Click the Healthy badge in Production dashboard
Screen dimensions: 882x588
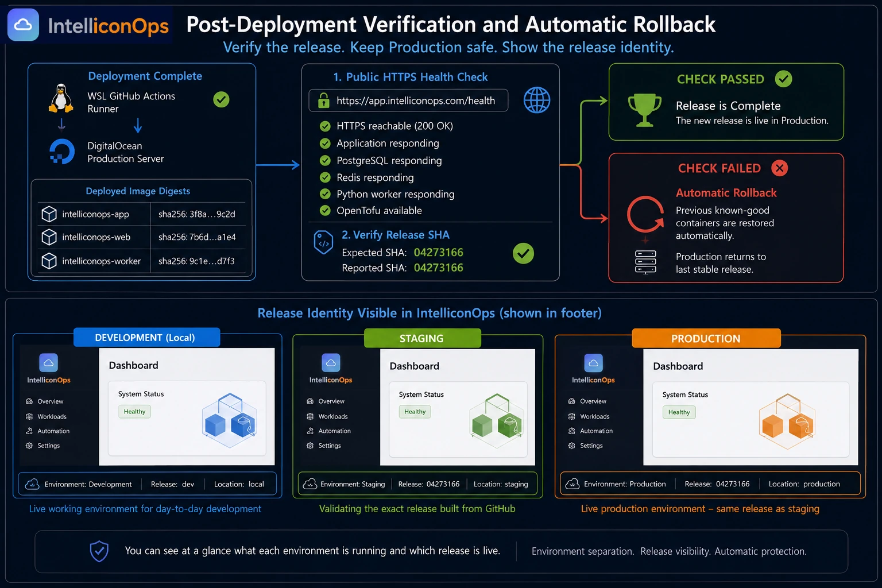pos(679,412)
